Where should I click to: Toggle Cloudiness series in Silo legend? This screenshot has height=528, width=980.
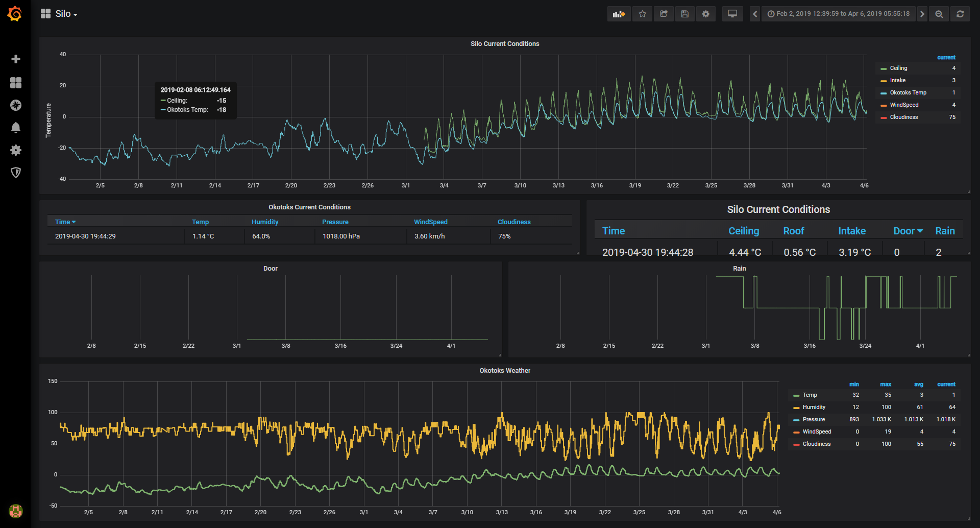(904, 117)
